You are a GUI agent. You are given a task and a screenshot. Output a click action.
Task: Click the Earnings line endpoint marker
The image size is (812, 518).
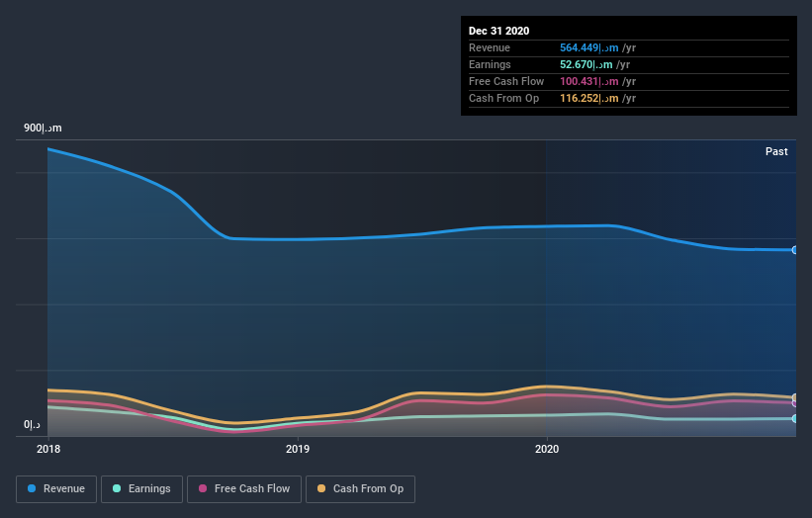point(795,418)
